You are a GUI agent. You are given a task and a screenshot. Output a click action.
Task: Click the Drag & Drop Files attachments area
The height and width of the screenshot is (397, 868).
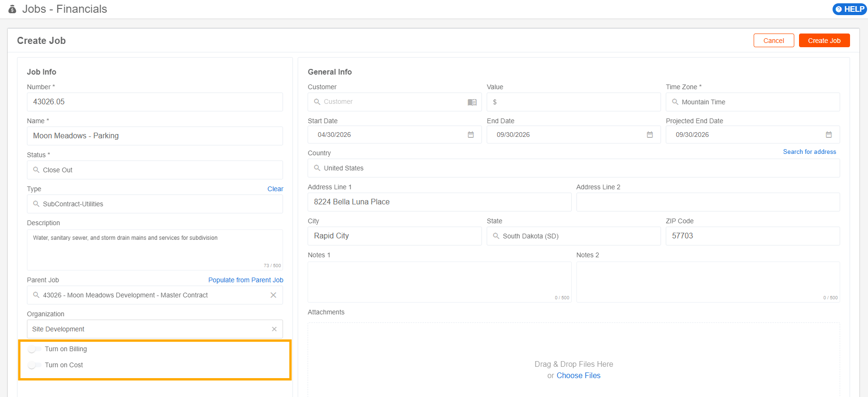click(x=574, y=360)
